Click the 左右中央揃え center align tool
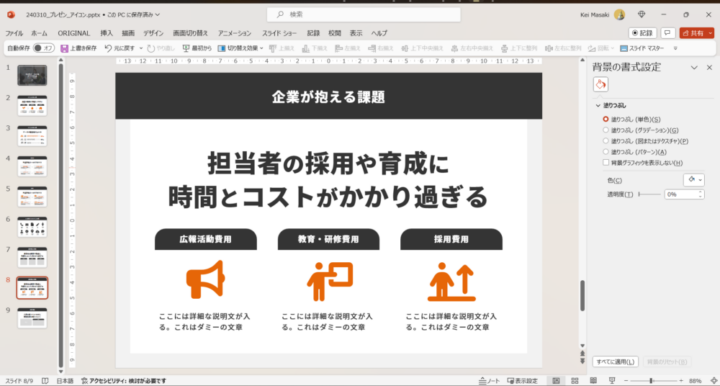Viewport: 720px width, 386px height. coord(472,48)
